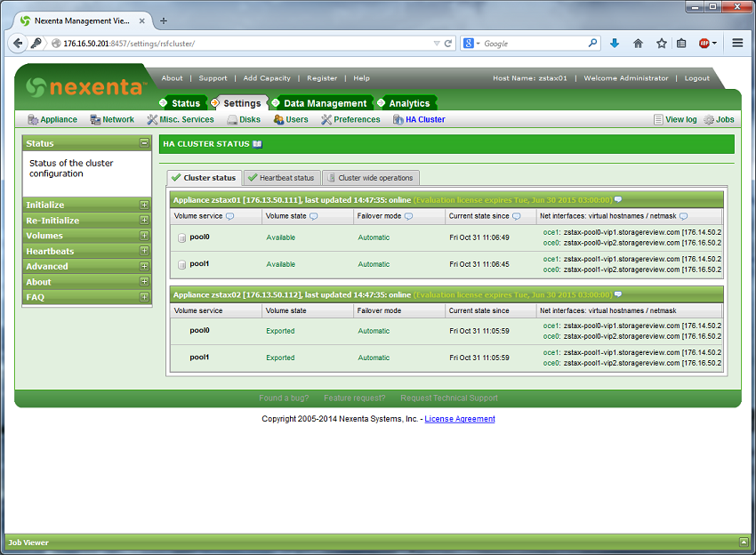Click the Volume service info bubble icon
The height and width of the screenshot is (555, 756).
(230, 216)
